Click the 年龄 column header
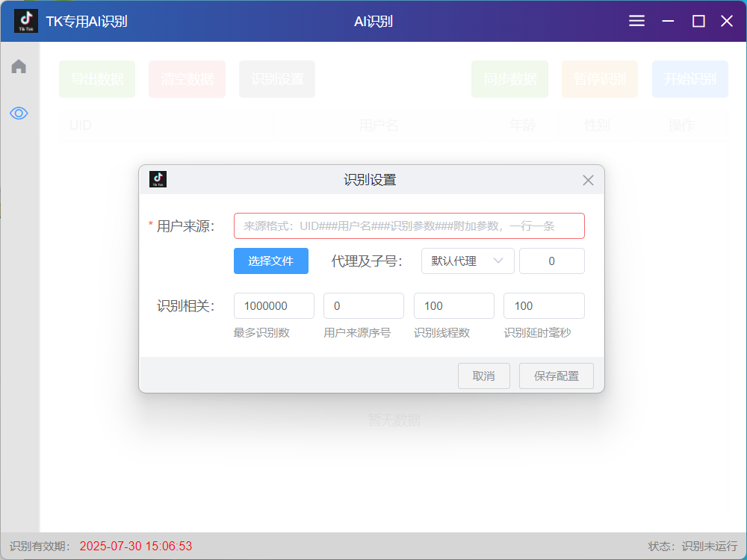 coord(522,125)
